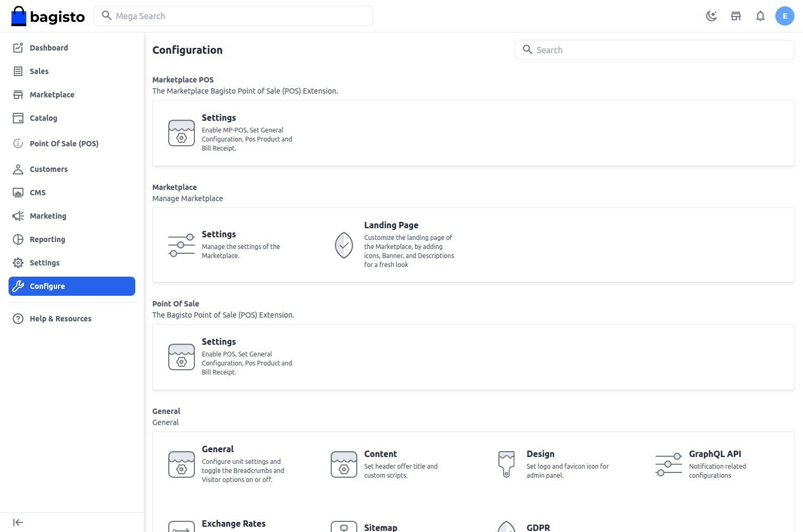Open Dashboard in the sidebar
803x532 pixels.
72,48
